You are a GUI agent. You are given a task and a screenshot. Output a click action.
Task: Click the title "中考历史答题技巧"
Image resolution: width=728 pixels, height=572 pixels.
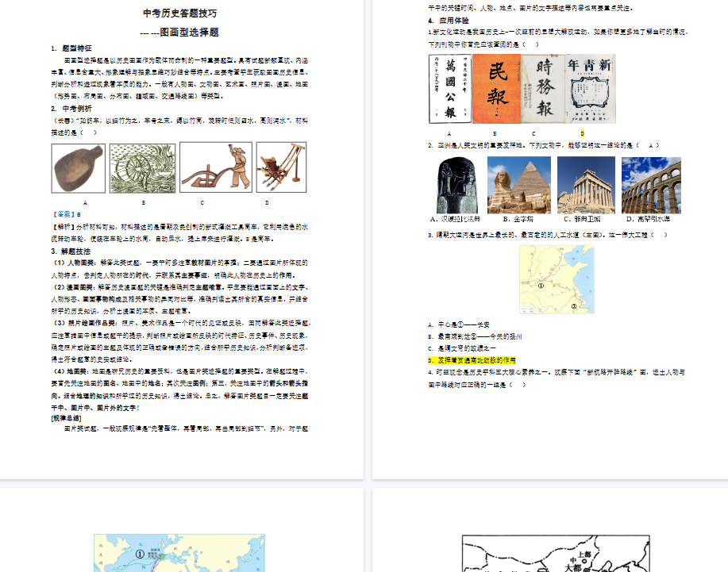179,13
